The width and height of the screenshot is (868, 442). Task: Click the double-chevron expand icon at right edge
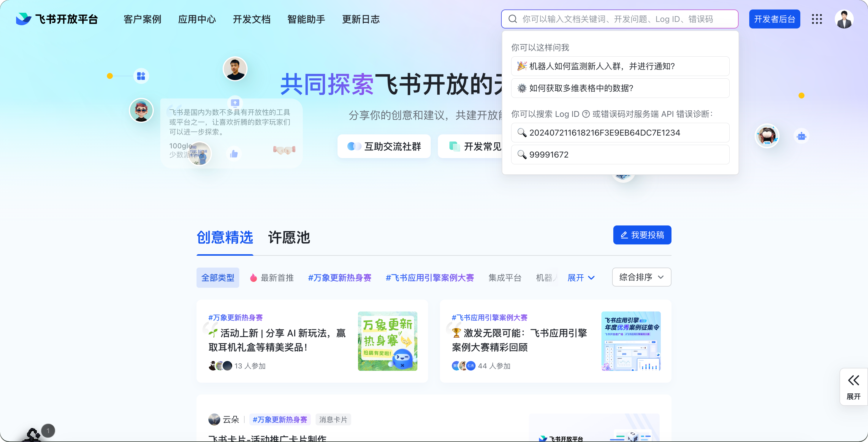[x=853, y=380]
